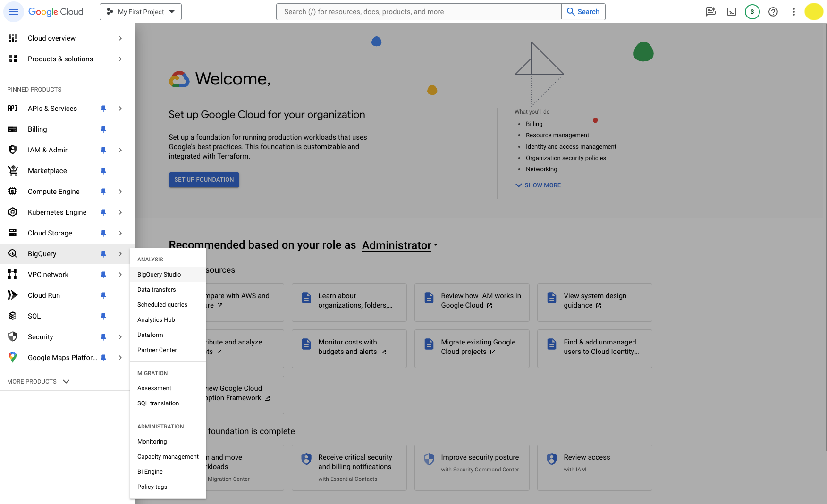The width and height of the screenshot is (827, 504).
Task: Unpin Cloud Storage using its pin icon
Action: (103, 233)
